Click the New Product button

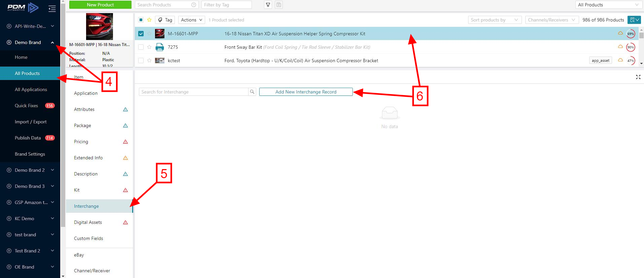[100, 5]
